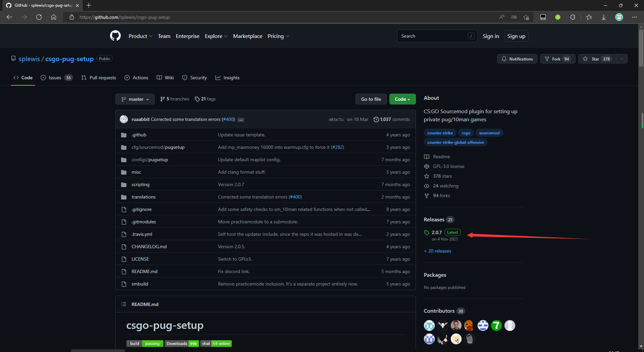The height and width of the screenshot is (352, 644).
Task: Open the Pull requests tab
Action: tap(99, 78)
